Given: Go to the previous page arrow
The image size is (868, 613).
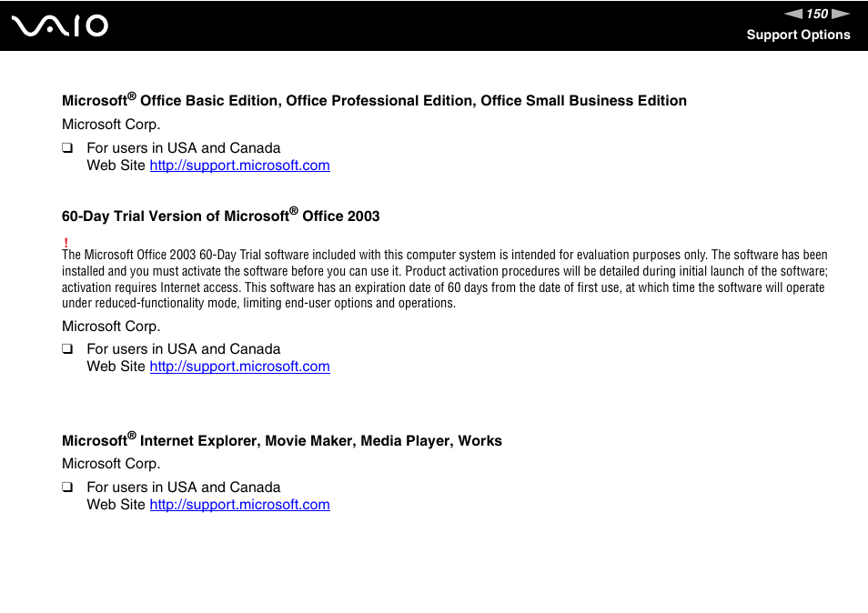Looking at the screenshot, I should coord(793,14).
